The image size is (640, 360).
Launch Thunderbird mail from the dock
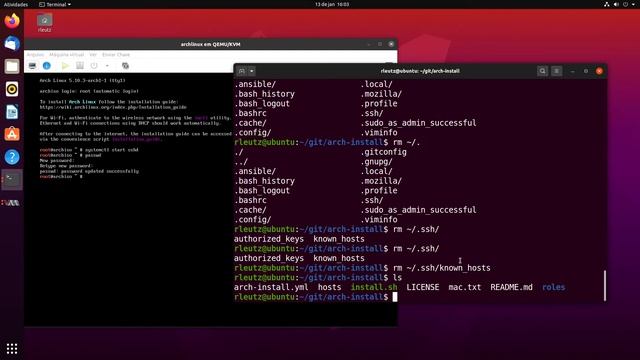[12, 43]
